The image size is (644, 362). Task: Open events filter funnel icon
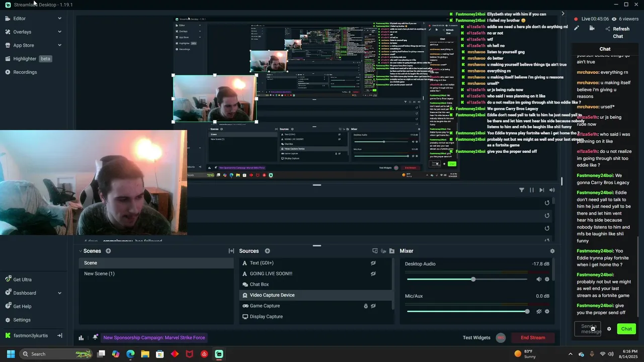[x=522, y=190]
